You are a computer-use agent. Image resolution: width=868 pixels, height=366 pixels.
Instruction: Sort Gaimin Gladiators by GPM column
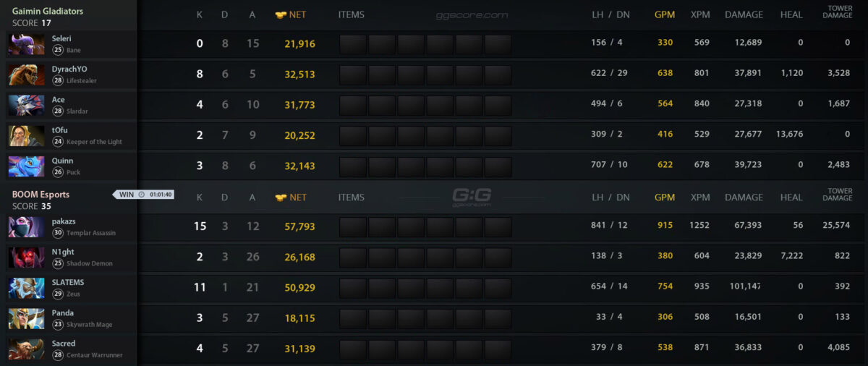point(665,14)
